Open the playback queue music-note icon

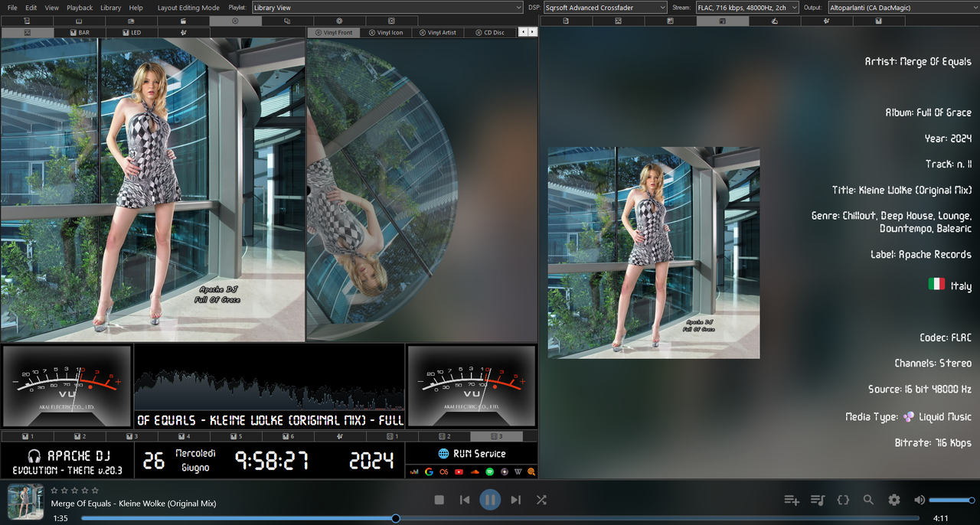coord(818,500)
